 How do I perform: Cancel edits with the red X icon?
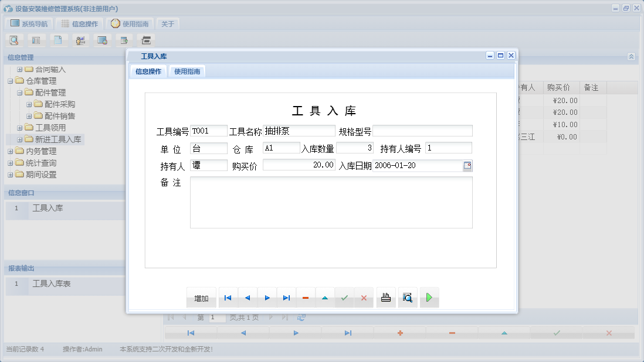(x=364, y=298)
